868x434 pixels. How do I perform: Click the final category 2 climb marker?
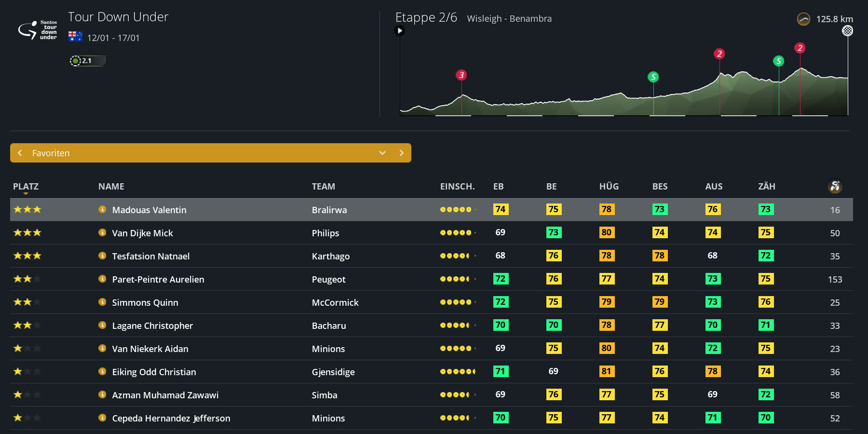(800, 48)
